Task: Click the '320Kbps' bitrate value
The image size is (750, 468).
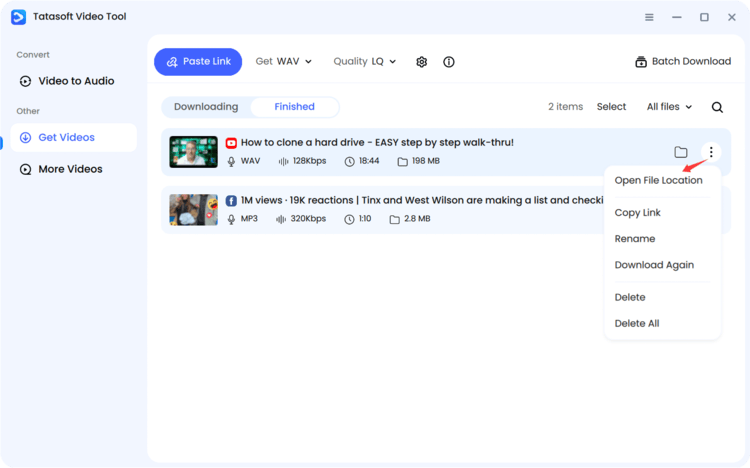Action: [x=308, y=219]
